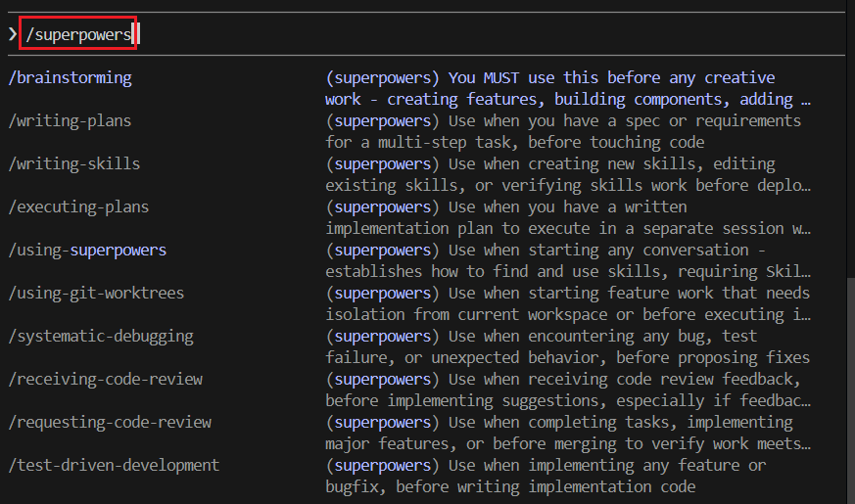Viewport: 855px width, 504px height.
Task: Select the /brainstorming command
Action: [x=70, y=78]
